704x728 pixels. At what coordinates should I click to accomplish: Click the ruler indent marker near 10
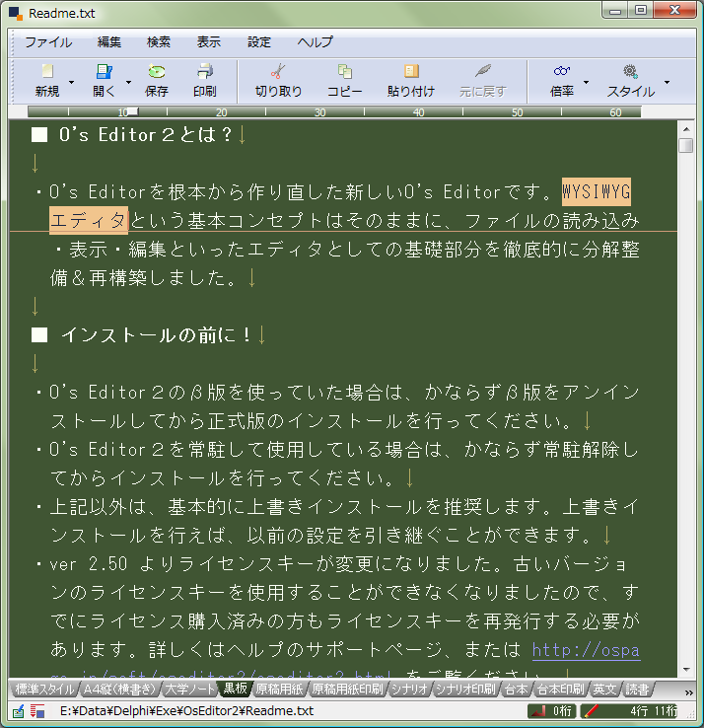click(x=133, y=111)
